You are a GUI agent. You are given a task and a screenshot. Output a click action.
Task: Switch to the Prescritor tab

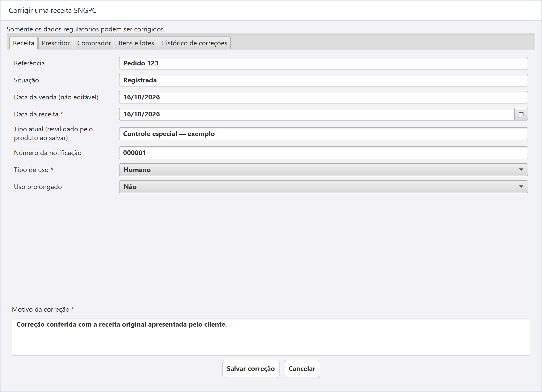(x=56, y=43)
